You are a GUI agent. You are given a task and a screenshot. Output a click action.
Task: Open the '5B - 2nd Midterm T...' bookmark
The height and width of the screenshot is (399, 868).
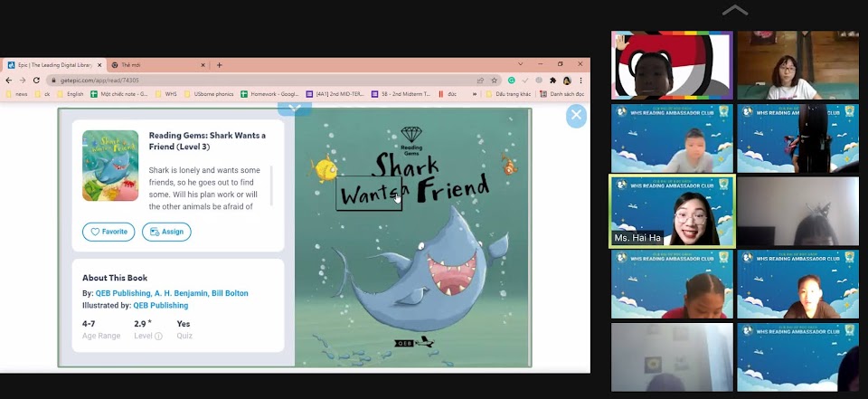[401, 94]
